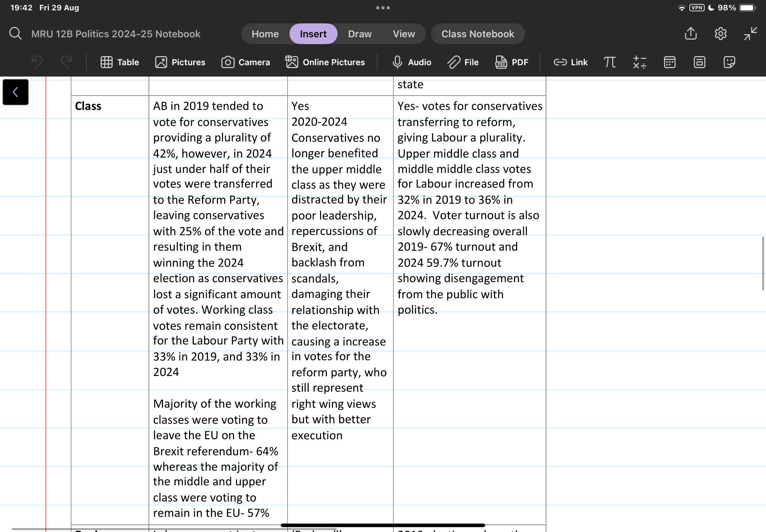Open the page template icon
This screenshot has width=766, height=532.
pos(699,62)
